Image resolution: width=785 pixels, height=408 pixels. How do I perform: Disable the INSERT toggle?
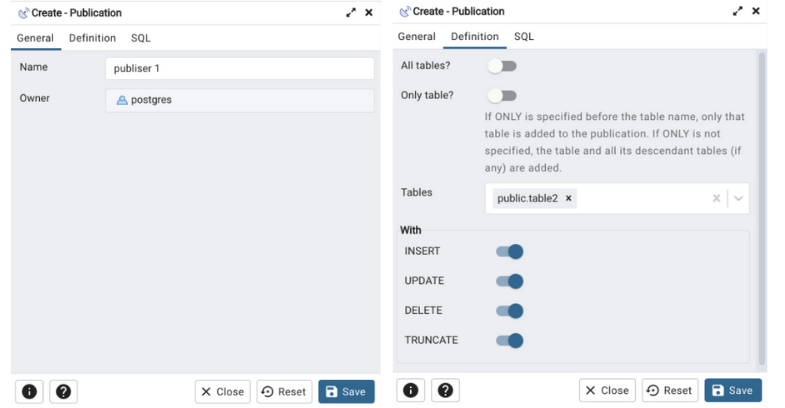pyautogui.click(x=509, y=252)
